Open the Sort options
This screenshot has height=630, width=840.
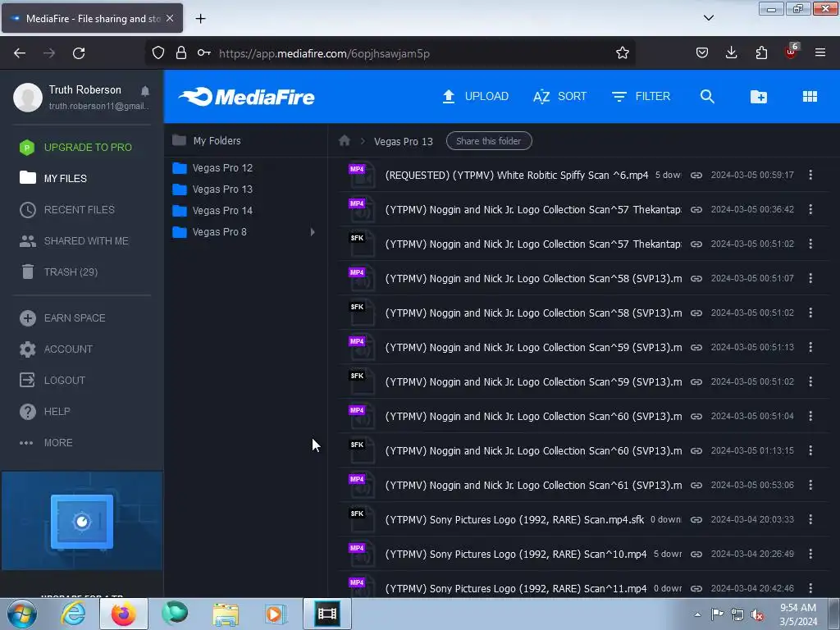(559, 97)
